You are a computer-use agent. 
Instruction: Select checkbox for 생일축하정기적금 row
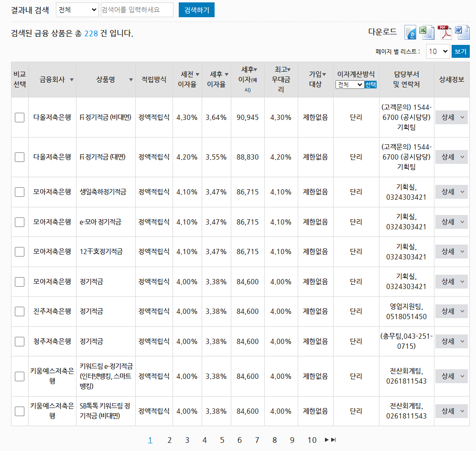pos(20,192)
